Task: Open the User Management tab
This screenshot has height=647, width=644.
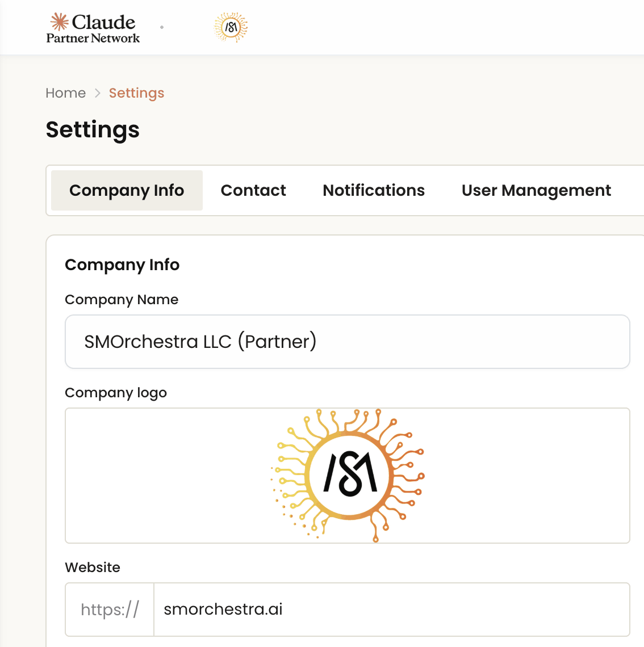Action: click(x=536, y=190)
